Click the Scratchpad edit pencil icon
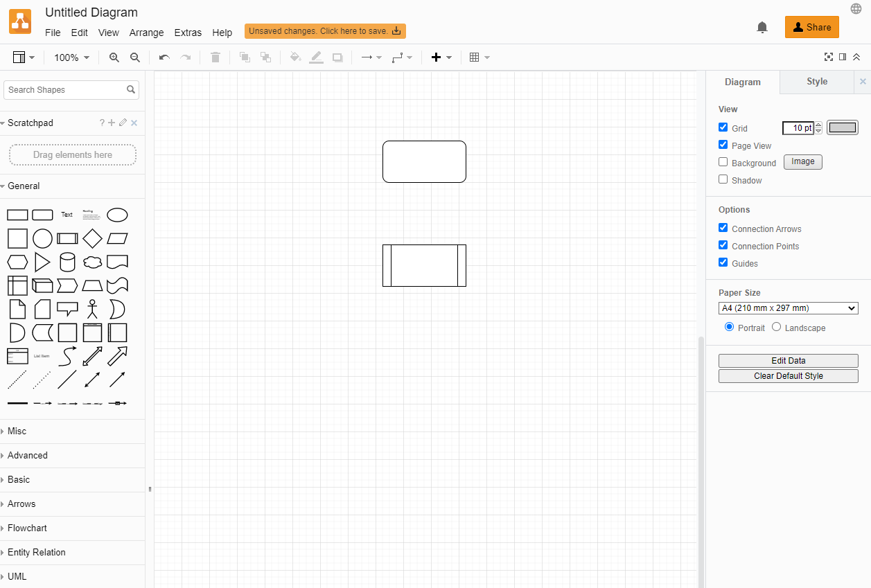The image size is (871, 588). tap(123, 123)
